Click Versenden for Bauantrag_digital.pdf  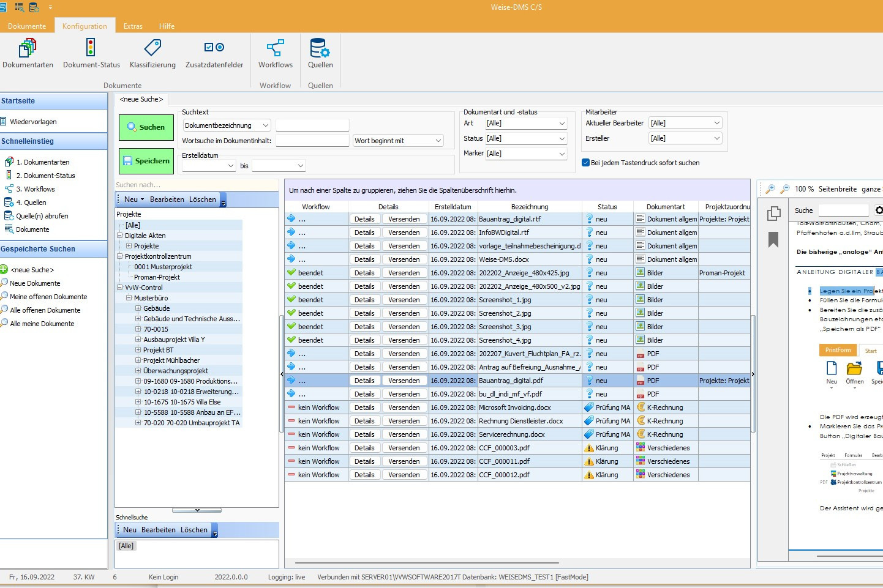(x=404, y=380)
